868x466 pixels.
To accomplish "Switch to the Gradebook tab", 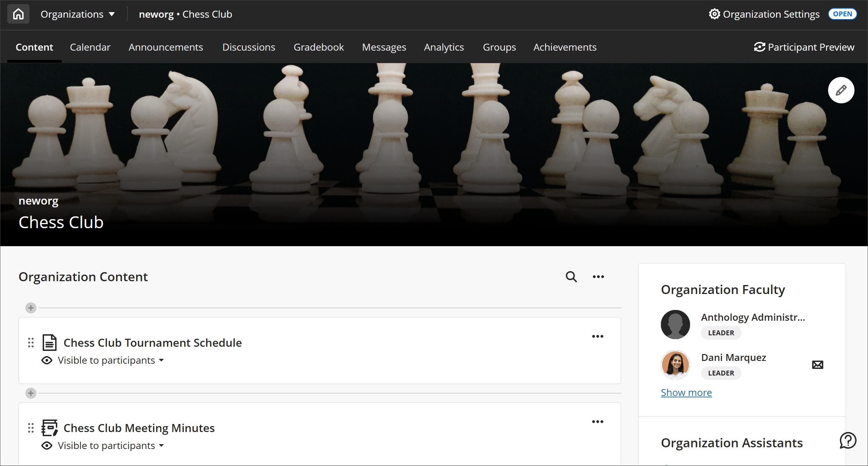I will click(318, 47).
